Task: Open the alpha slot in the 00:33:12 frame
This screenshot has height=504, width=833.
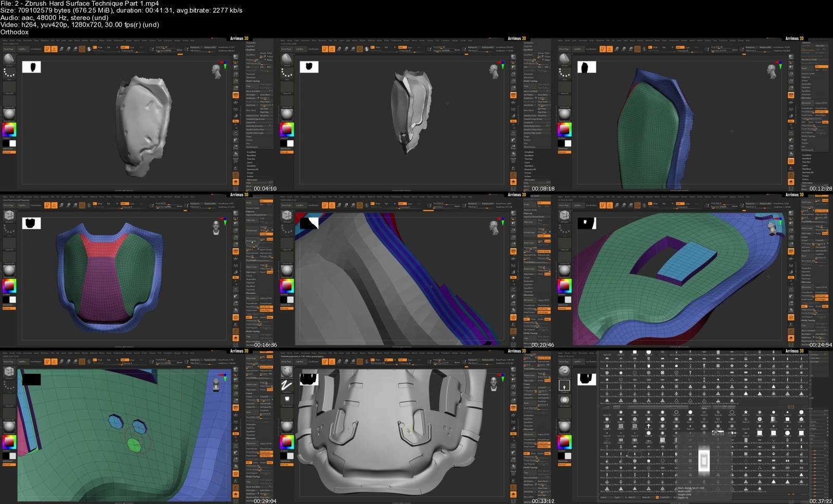Action: coord(287,399)
